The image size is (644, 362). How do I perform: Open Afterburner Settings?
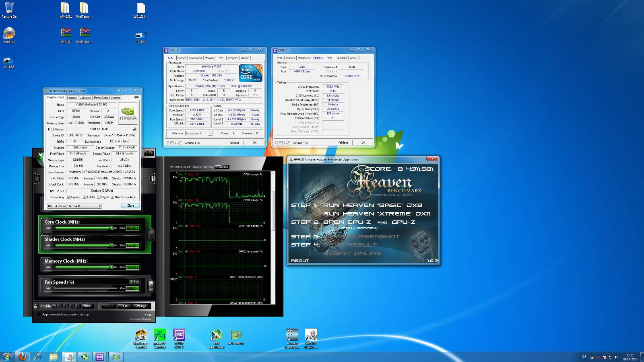(x=140, y=306)
